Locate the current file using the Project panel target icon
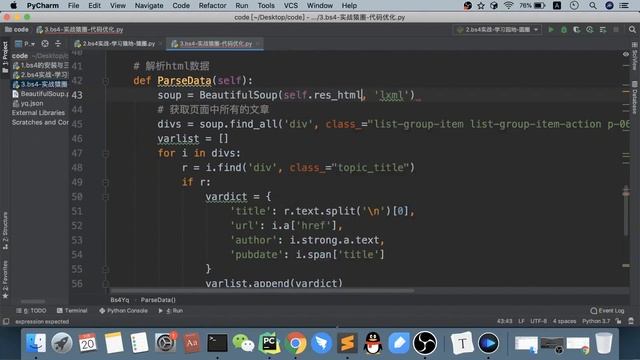The image size is (640, 360). (x=45, y=44)
